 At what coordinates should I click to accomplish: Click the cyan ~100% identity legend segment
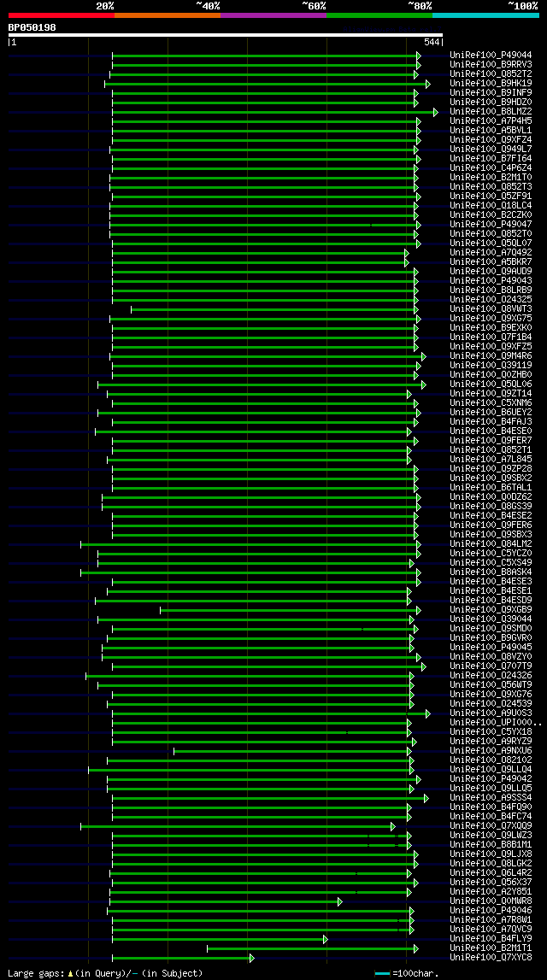[x=485, y=15]
